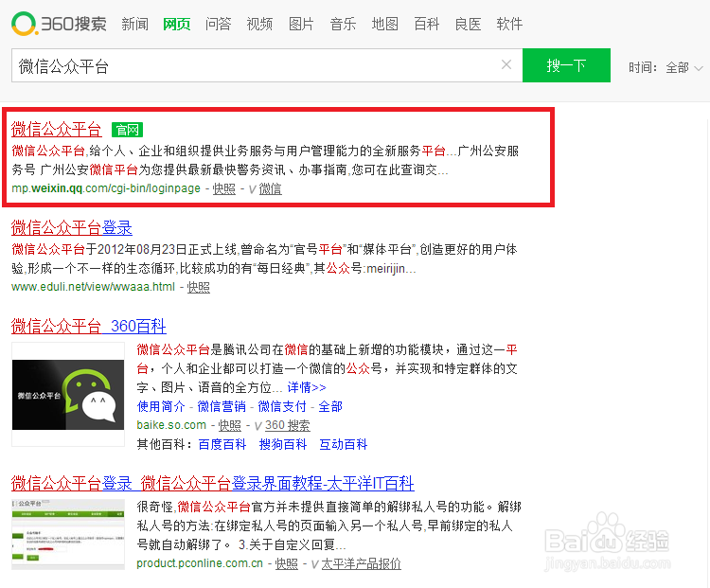Screen dimensions: 710x588
Task: Click the WeChat logo thumbnail for 360百科 result
Action: (68, 395)
